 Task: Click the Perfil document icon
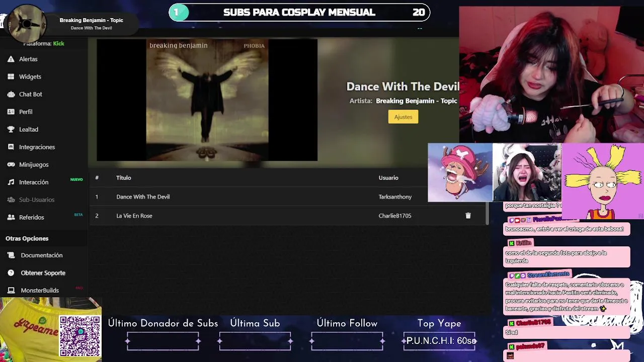pyautogui.click(x=11, y=112)
